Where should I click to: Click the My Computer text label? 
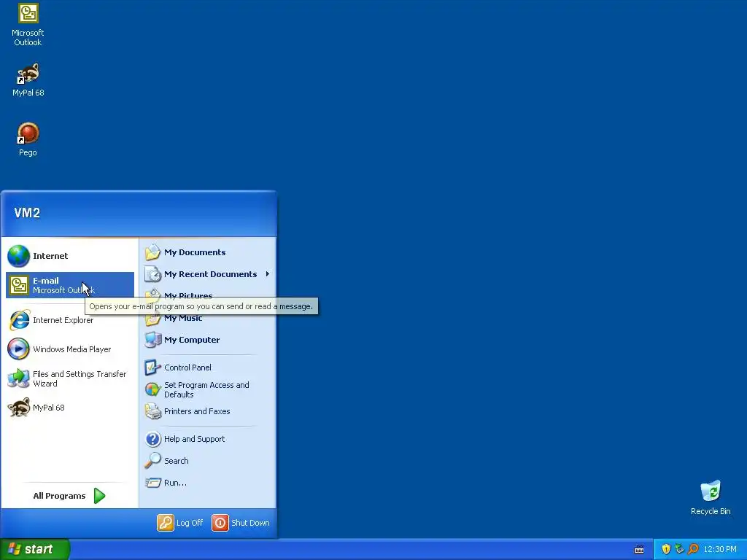(x=192, y=340)
